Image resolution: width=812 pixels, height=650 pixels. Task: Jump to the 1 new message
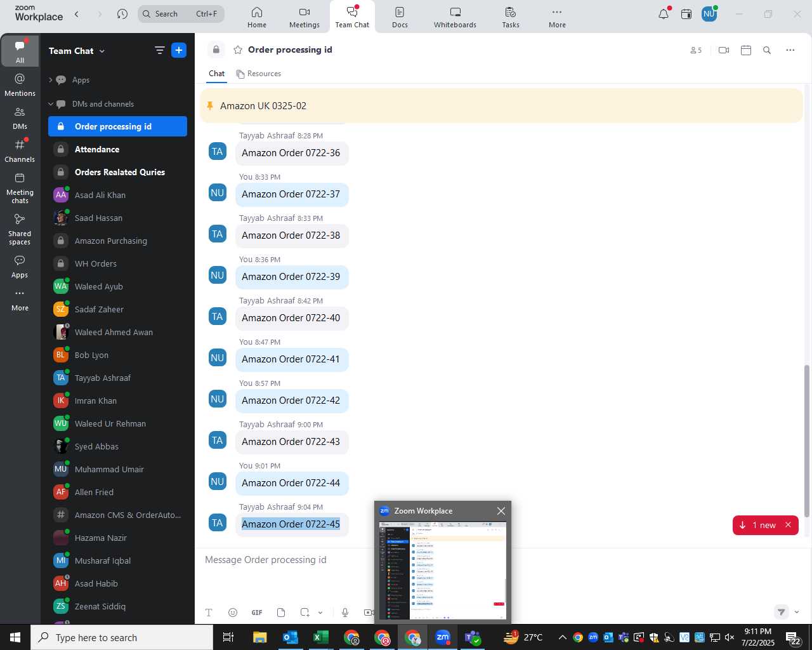click(x=758, y=525)
